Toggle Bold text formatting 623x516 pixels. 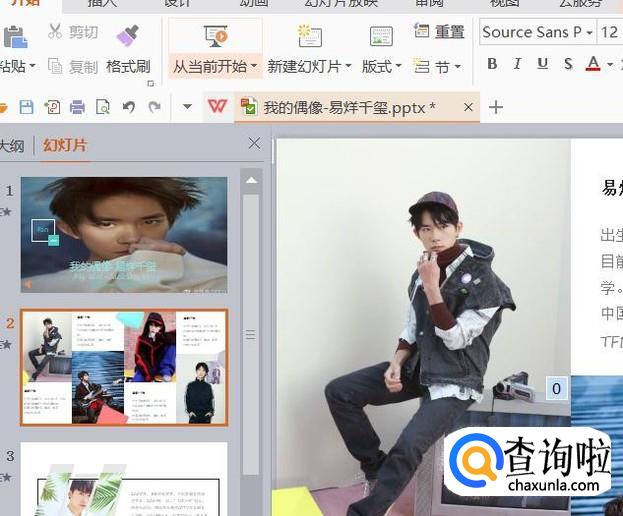point(492,64)
